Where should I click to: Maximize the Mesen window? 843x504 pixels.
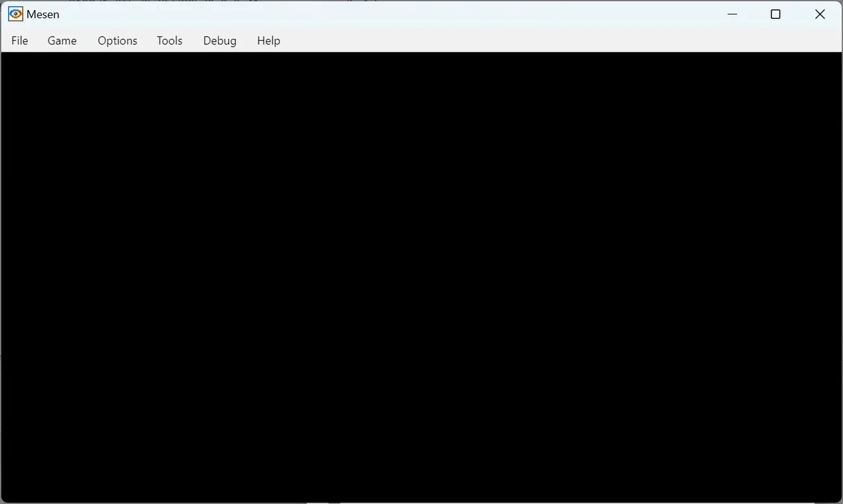pos(775,13)
